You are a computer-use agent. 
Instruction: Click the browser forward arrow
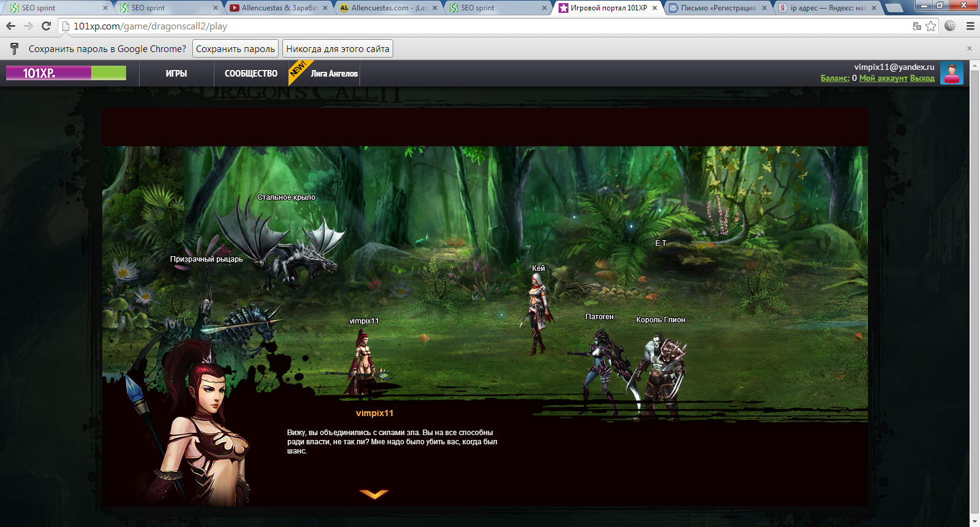tap(28, 26)
